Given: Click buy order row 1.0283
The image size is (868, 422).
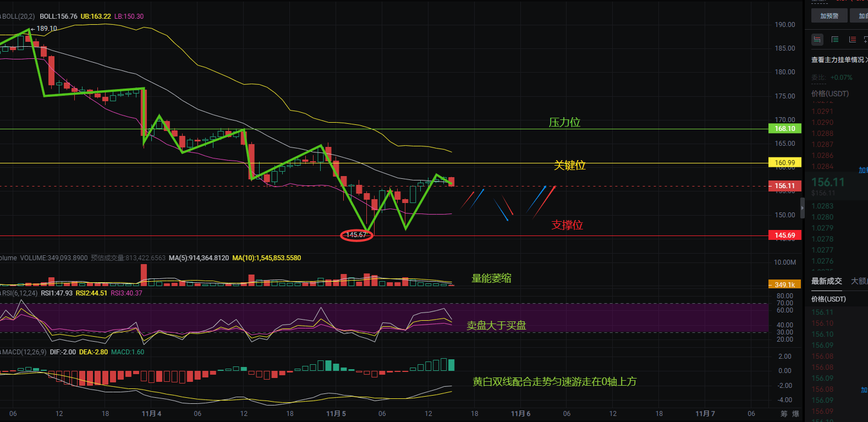Looking at the screenshot, I should tap(822, 206).
